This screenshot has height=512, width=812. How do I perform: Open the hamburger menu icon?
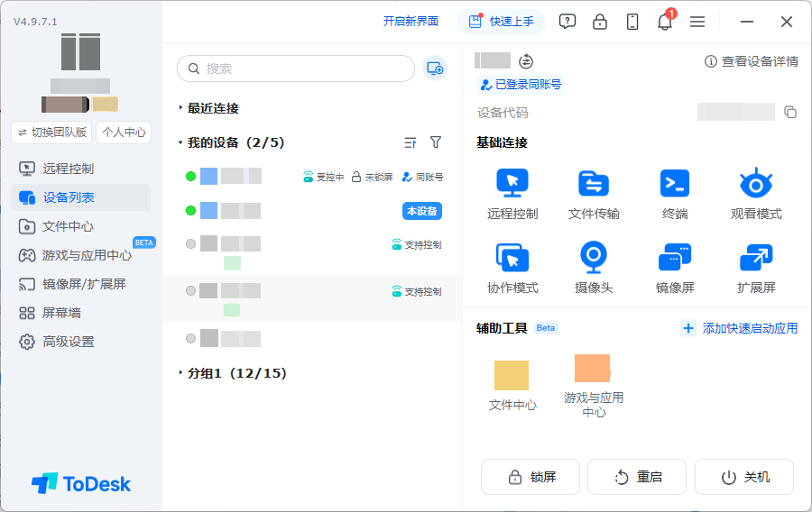pos(697,22)
